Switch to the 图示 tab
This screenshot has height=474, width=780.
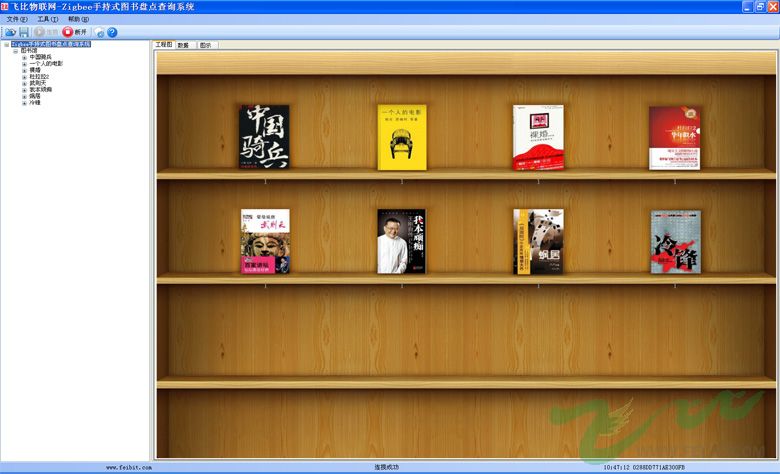pos(205,45)
